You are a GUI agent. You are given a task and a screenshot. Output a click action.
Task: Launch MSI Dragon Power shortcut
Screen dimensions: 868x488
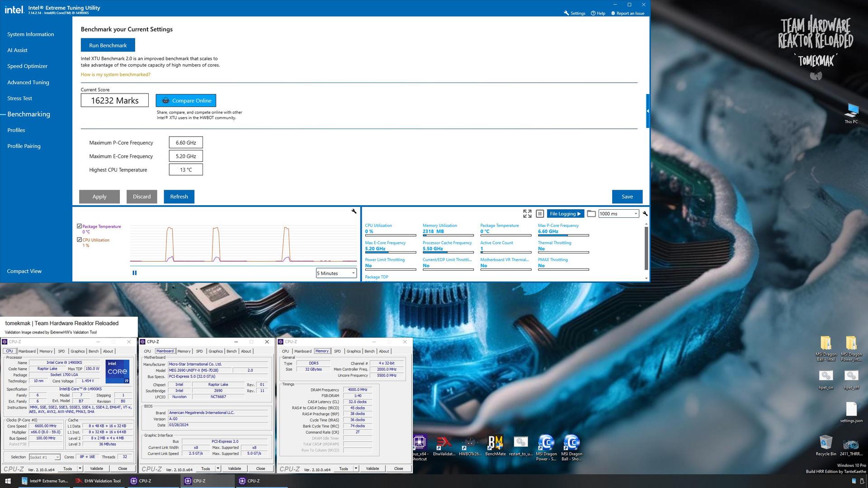546,447
